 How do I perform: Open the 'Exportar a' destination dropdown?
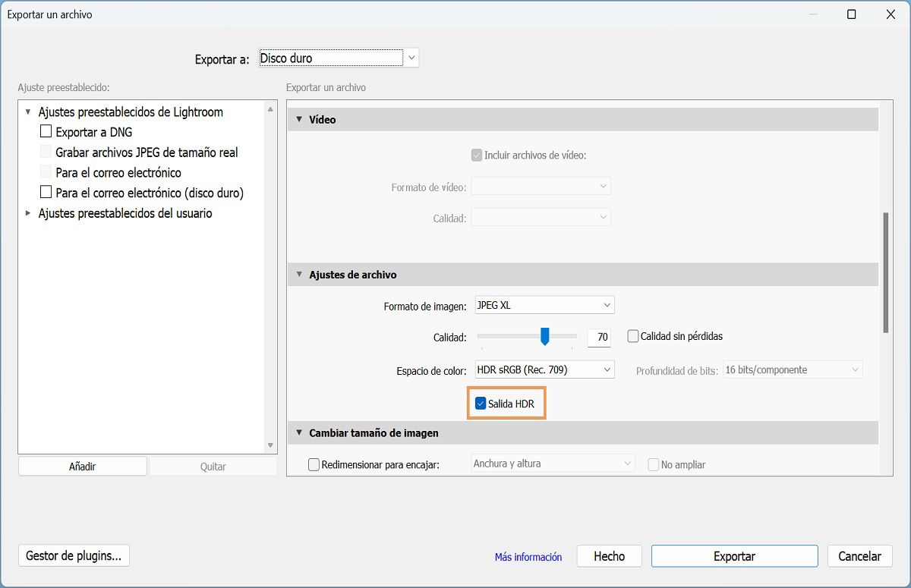coord(411,58)
